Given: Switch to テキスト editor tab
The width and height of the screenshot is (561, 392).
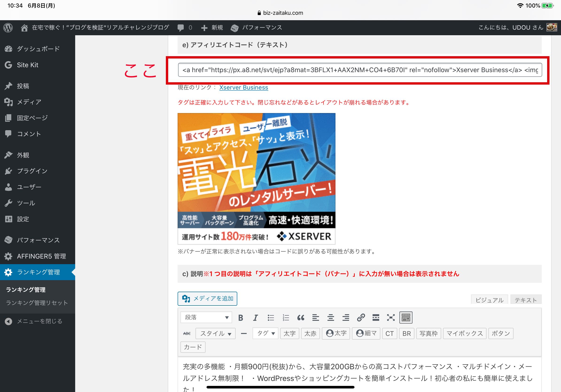Looking at the screenshot, I should click(526, 300).
